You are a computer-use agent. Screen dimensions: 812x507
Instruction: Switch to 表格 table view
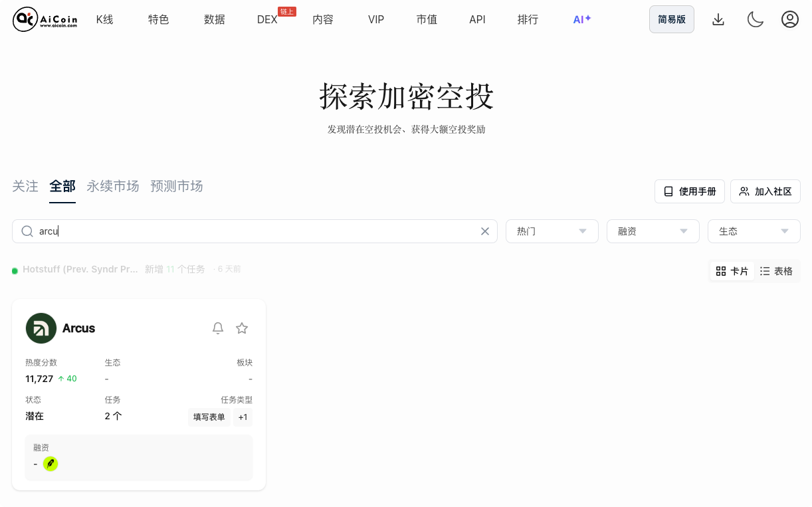pos(776,271)
